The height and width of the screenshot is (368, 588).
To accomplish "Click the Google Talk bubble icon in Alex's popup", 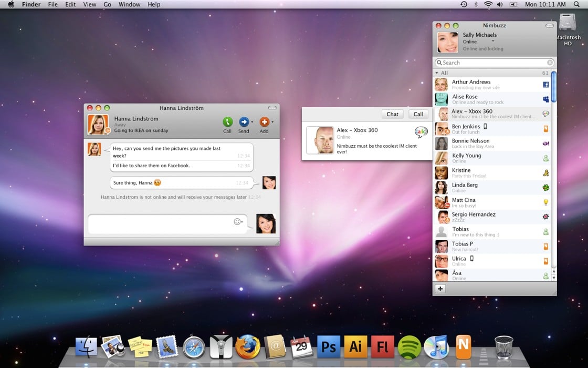I will coord(421,132).
